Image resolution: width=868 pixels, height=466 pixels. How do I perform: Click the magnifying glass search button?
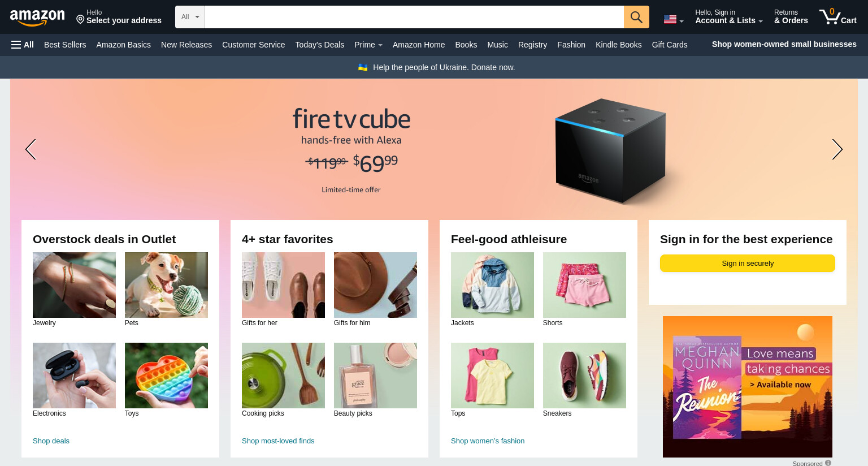(636, 17)
